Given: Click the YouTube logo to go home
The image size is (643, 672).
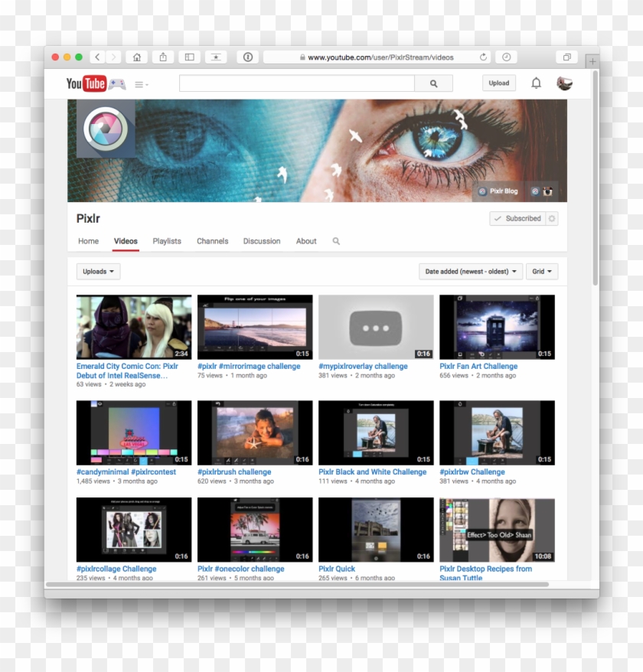Looking at the screenshot, I should [84, 83].
